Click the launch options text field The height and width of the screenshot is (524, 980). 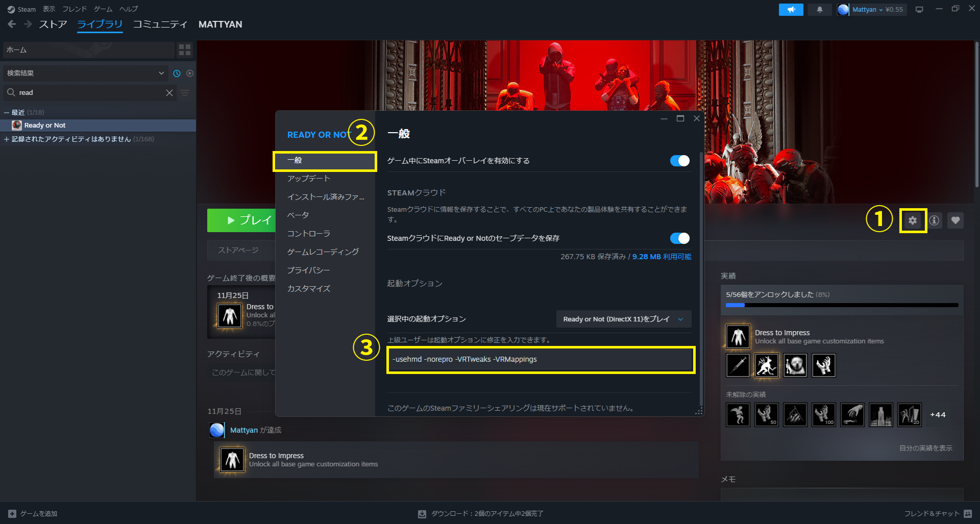click(540, 360)
